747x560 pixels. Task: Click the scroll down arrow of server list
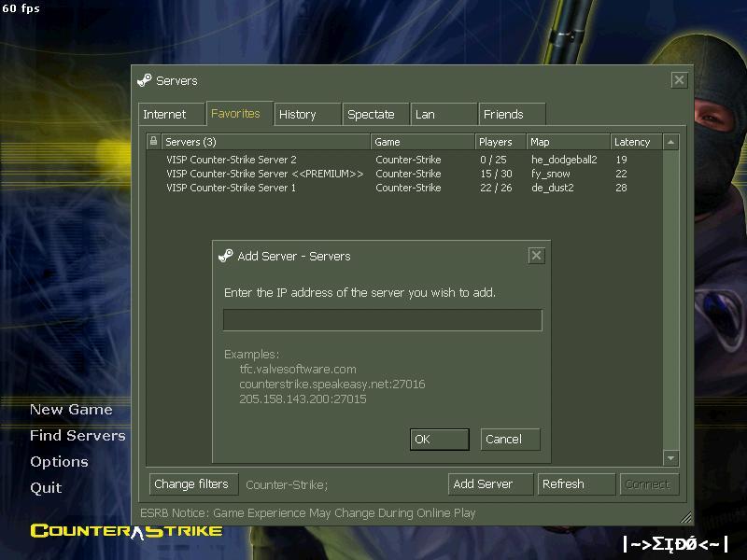pos(670,458)
